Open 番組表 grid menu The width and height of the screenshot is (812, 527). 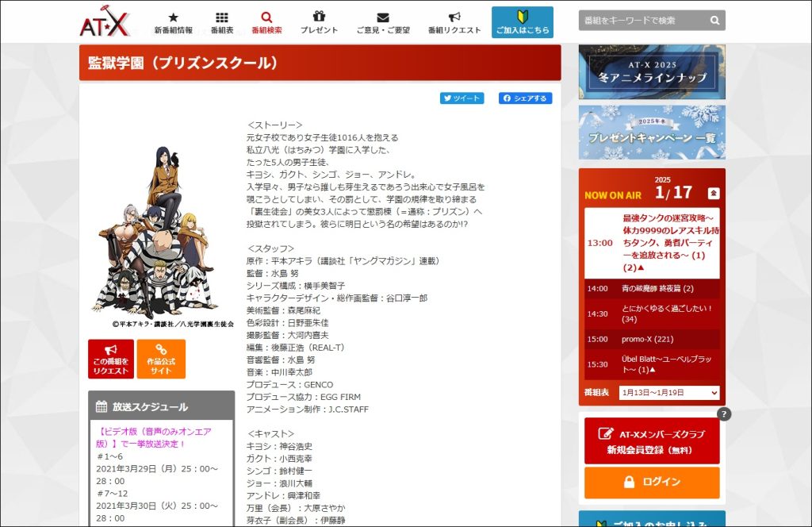[222, 23]
